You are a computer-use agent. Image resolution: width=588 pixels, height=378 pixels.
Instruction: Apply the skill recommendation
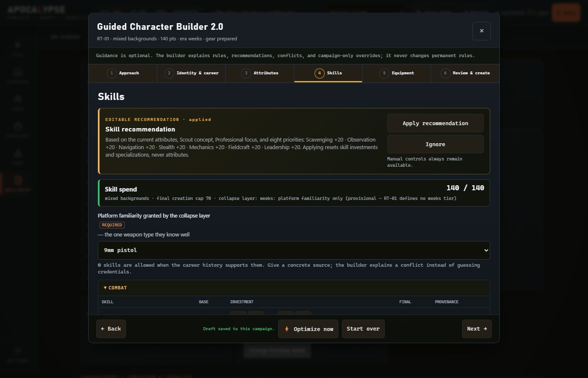(435, 123)
